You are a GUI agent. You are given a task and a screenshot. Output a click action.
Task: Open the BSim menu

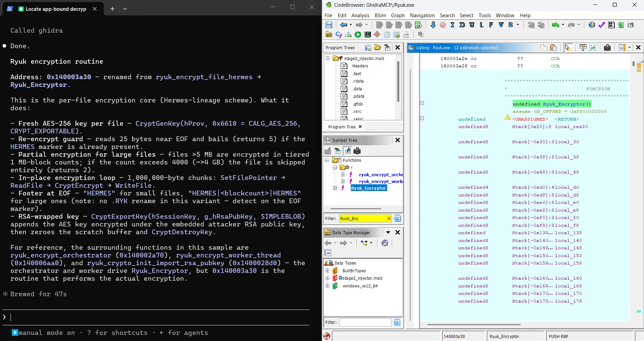(x=380, y=15)
